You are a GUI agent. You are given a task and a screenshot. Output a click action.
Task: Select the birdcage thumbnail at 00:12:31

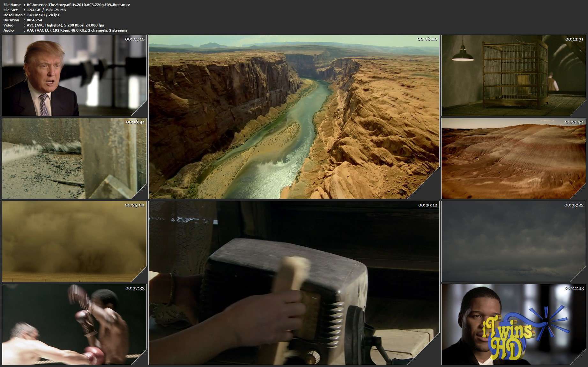click(514, 75)
